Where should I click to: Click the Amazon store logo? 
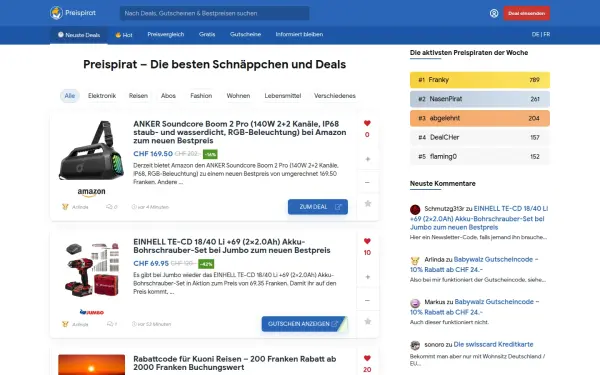pyautogui.click(x=91, y=192)
